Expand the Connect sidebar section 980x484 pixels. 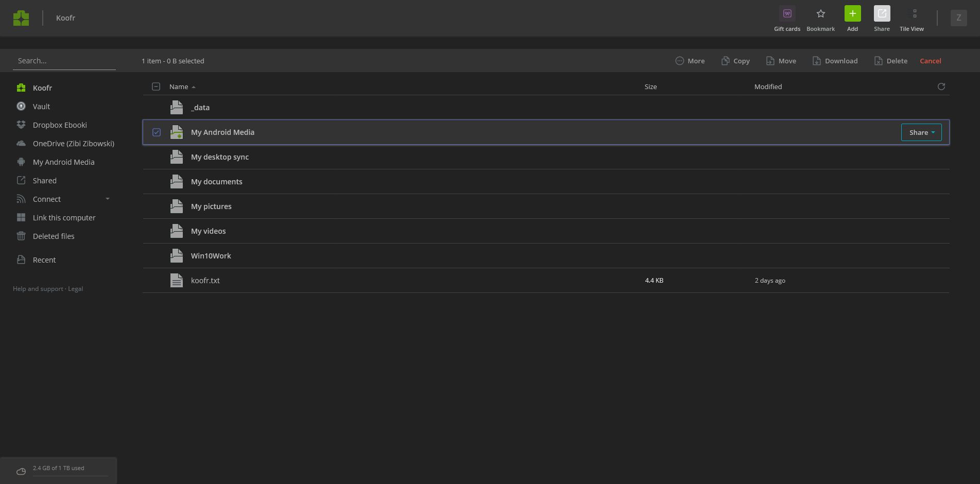coord(108,199)
